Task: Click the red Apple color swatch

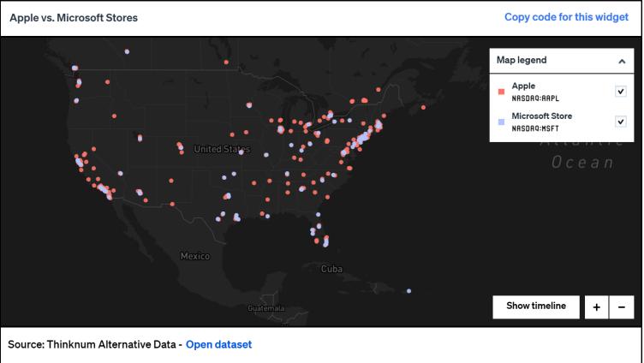Action: point(501,92)
